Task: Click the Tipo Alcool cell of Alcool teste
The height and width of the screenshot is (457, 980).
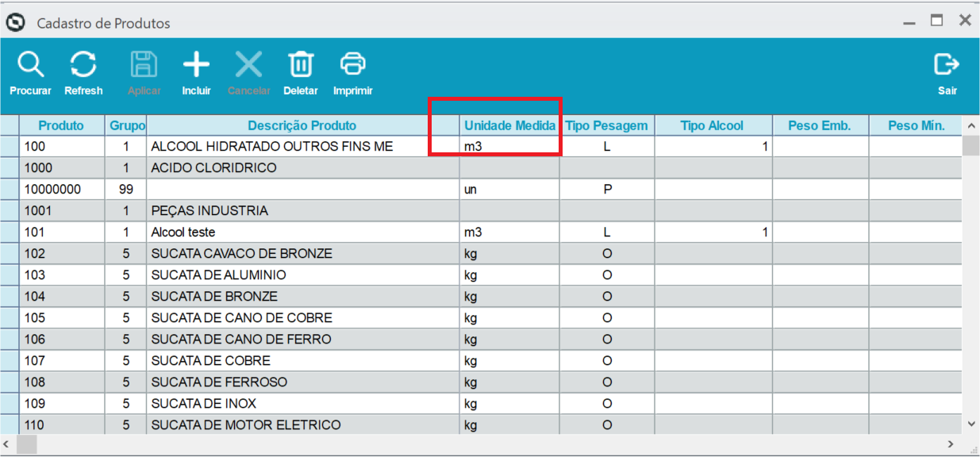Action: pos(713,232)
